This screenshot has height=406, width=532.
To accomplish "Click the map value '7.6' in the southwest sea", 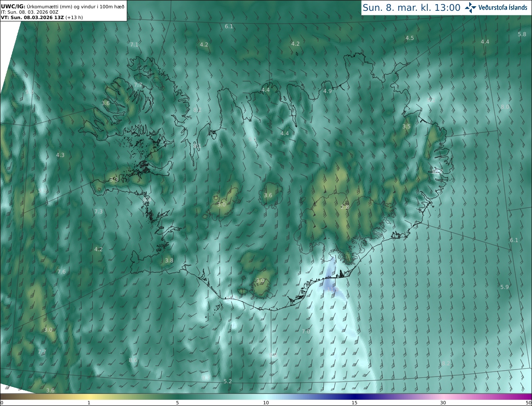I will click(62, 271).
